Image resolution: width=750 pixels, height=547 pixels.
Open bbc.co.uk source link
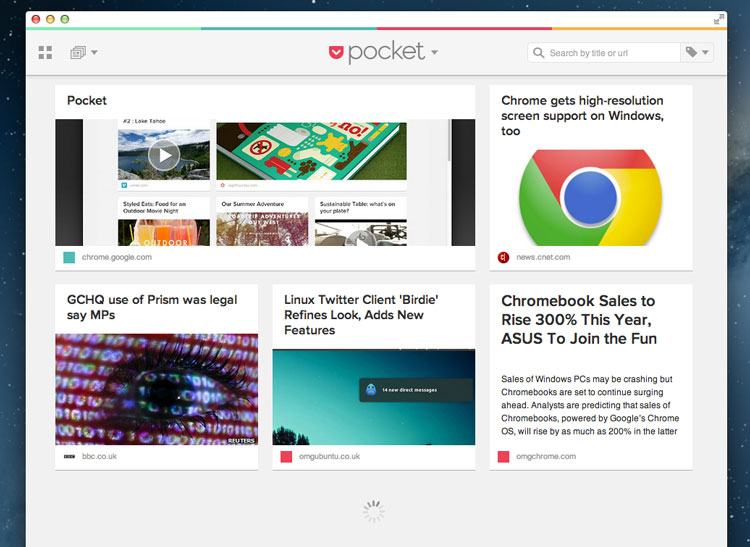99,457
